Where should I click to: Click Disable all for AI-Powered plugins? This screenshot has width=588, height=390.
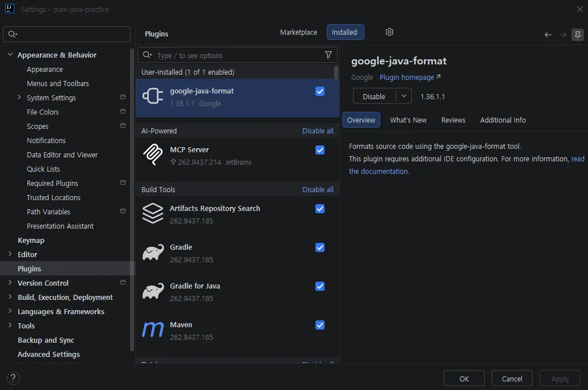pos(318,131)
